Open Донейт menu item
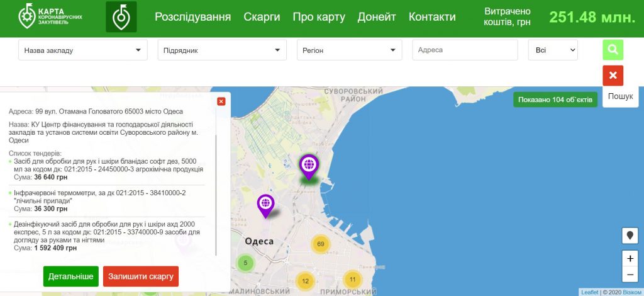 click(x=377, y=17)
